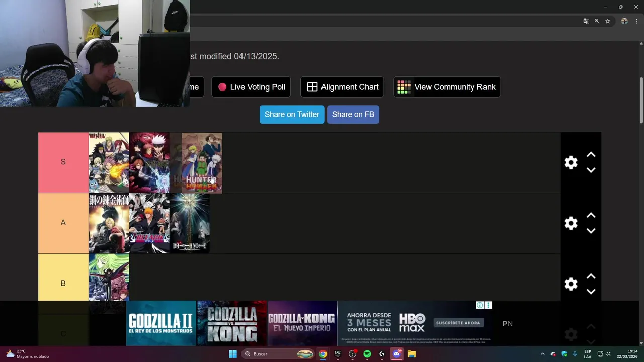The width and height of the screenshot is (644, 362).
Task: Move B tier row down with arrow
Action: click(591, 292)
